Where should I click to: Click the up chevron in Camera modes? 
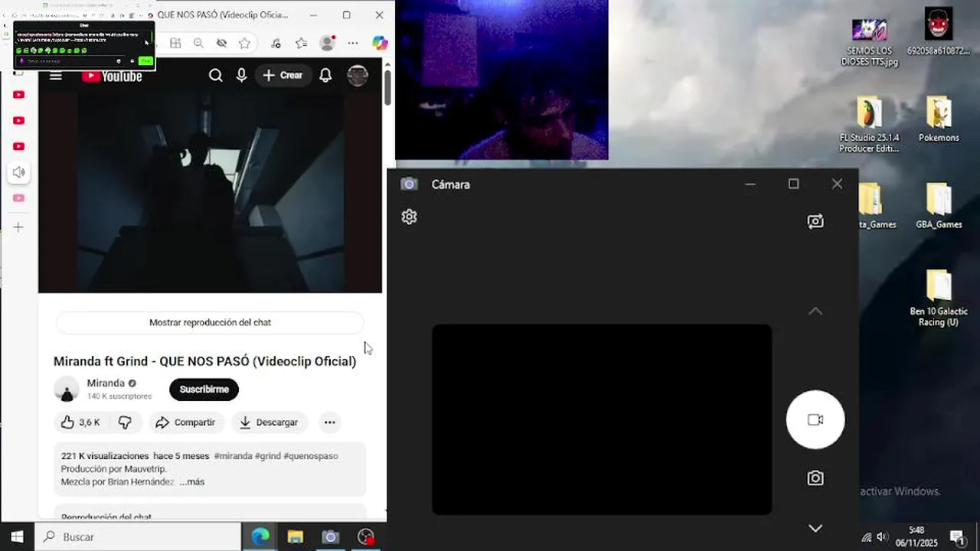[815, 311]
